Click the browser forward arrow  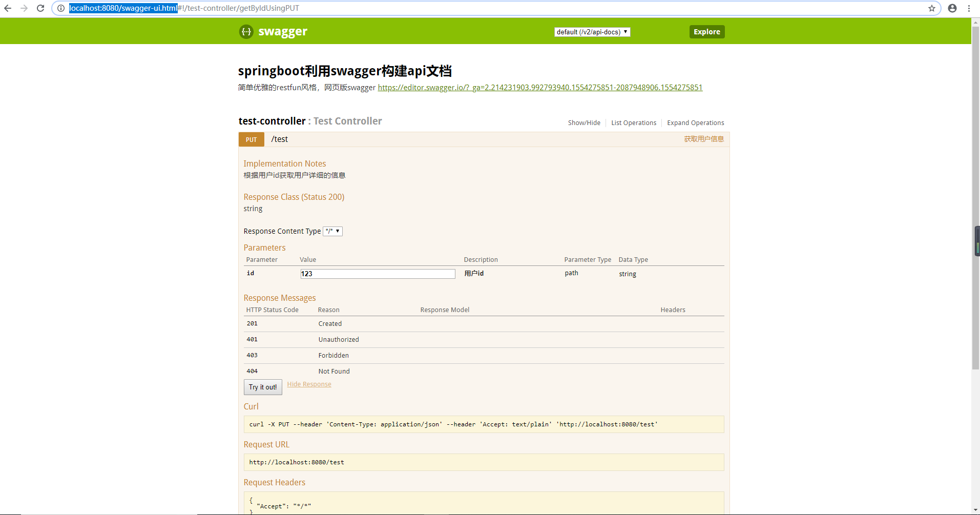coord(24,8)
